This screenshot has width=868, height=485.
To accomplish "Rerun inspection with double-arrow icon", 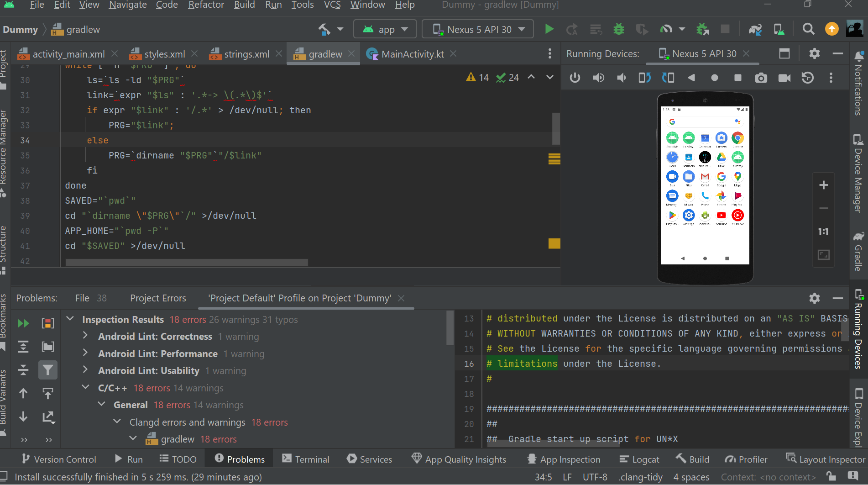I will 23,324.
